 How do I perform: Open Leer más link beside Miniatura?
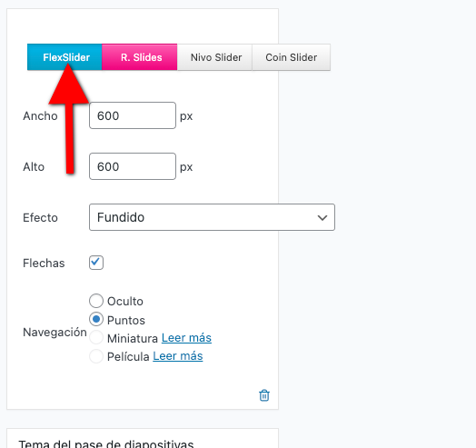pos(186,338)
